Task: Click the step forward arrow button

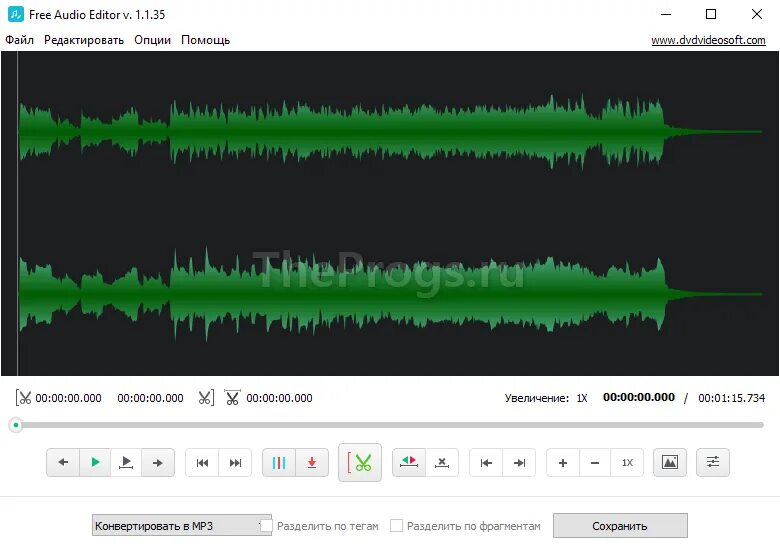Action: (158, 462)
